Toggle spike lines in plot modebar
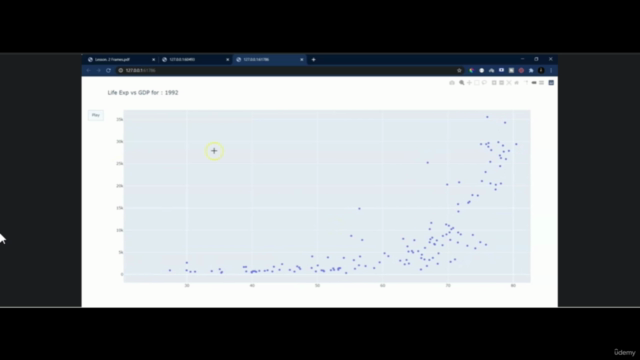Viewport: 640px width, 360px height. (x=526, y=83)
